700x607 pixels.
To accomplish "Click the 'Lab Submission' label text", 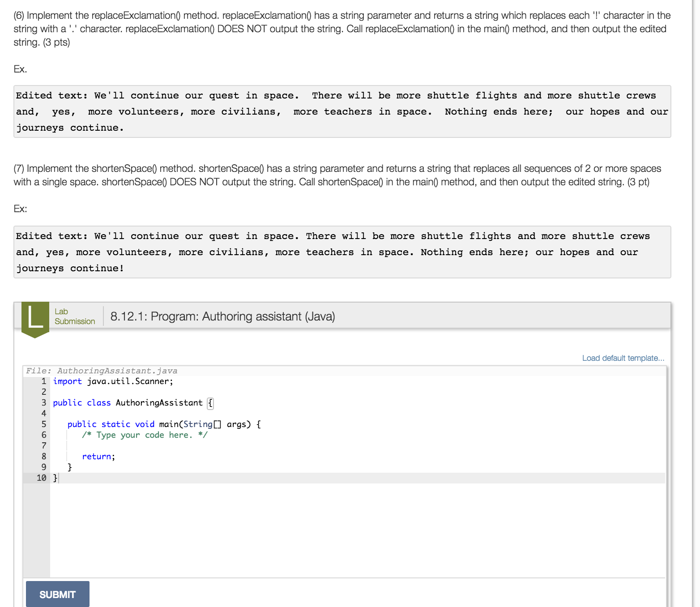I will [x=74, y=316].
